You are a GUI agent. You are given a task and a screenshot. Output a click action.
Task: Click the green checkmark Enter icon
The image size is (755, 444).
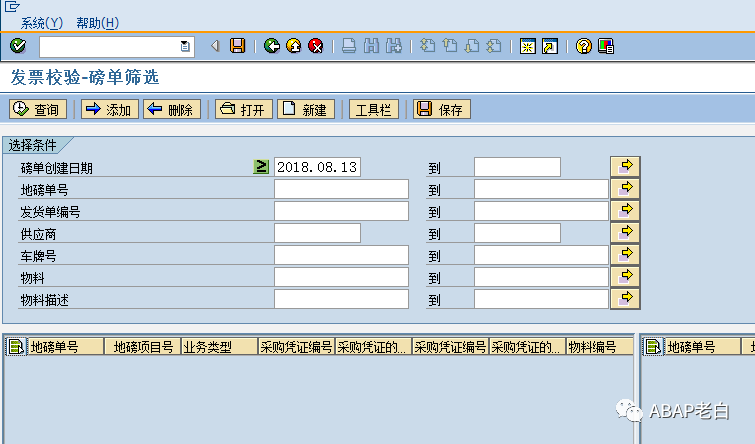pyautogui.click(x=18, y=46)
